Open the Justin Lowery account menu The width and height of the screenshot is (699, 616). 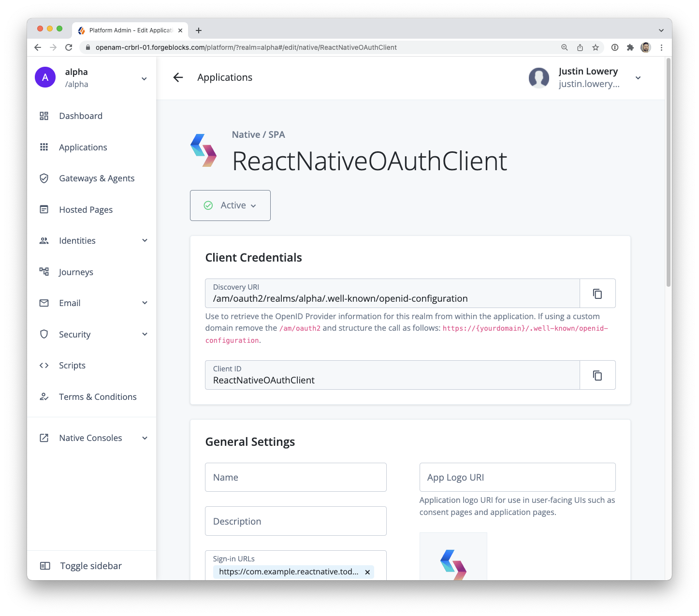click(638, 78)
